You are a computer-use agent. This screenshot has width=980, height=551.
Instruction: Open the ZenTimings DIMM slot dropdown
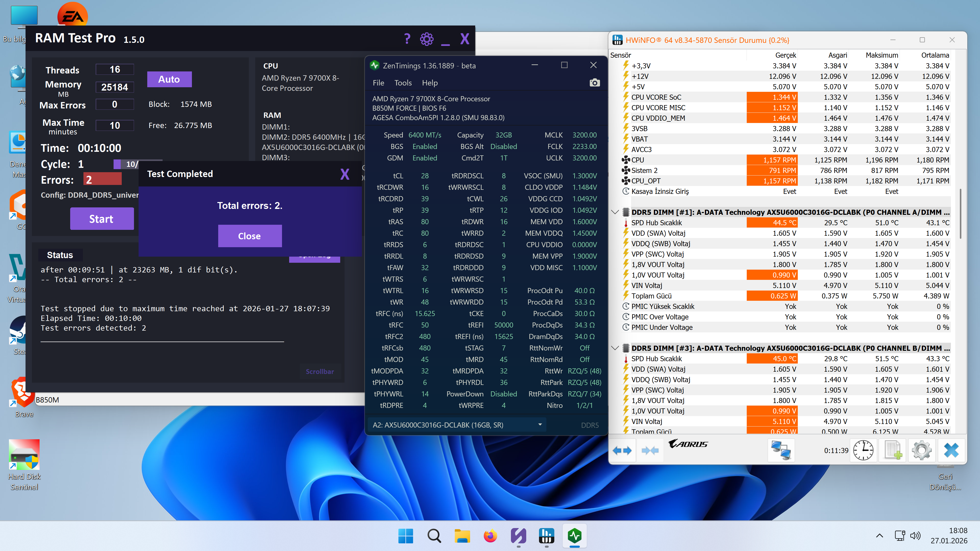pyautogui.click(x=457, y=425)
